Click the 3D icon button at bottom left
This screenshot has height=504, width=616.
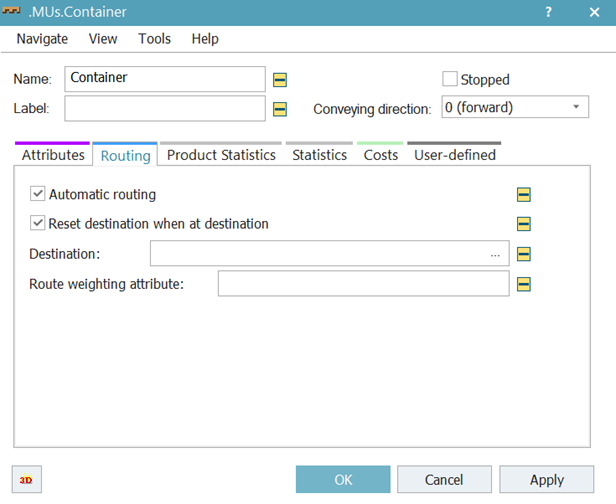click(x=27, y=480)
